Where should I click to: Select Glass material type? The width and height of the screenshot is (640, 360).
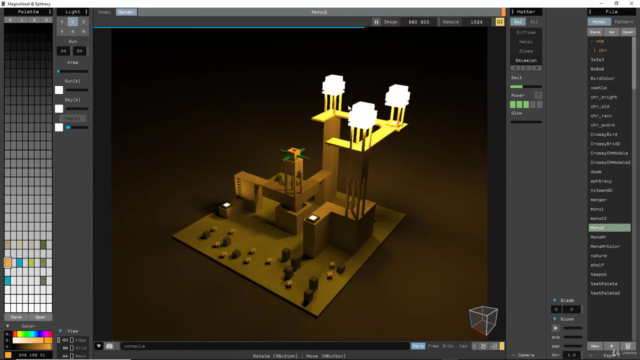(526, 51)
